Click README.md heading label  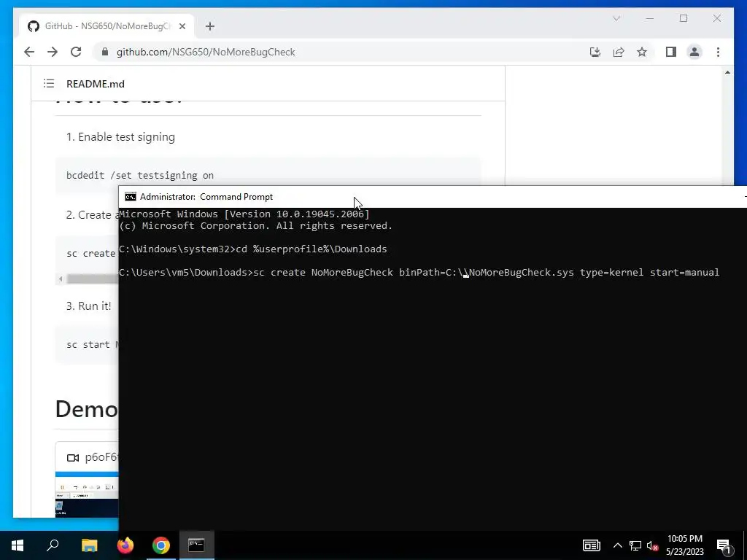pos(96,84)
